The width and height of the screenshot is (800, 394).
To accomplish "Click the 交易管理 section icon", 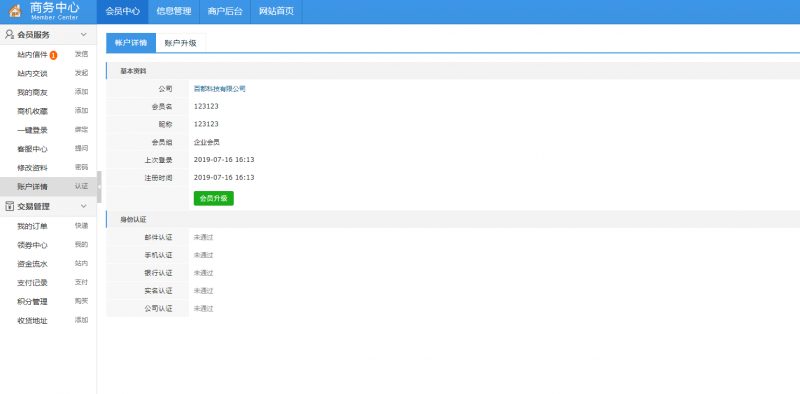I will point(9,206).
